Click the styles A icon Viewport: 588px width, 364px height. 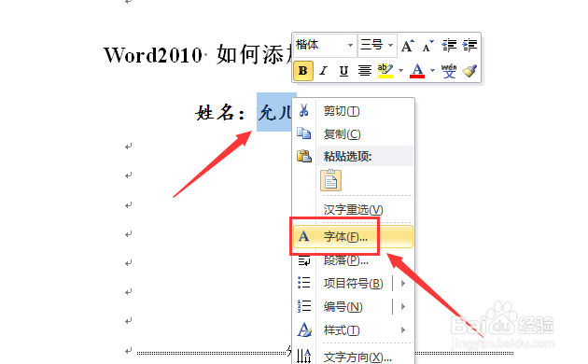(x=304, y=329)
